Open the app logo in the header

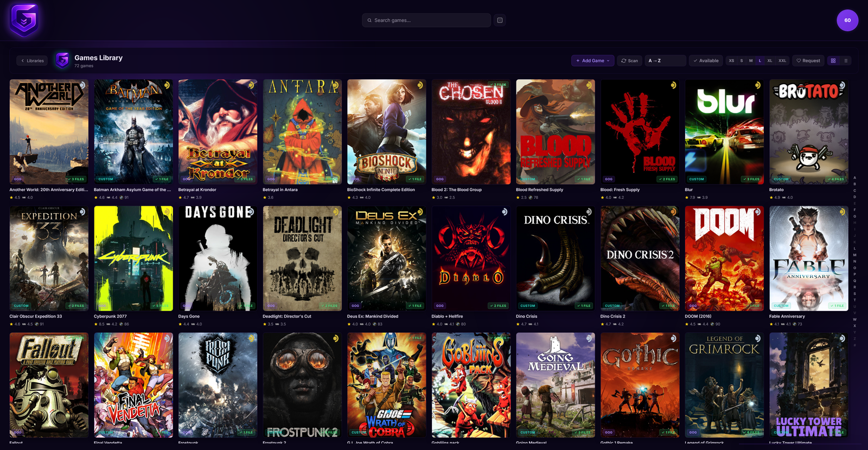(x=24, y=20)
